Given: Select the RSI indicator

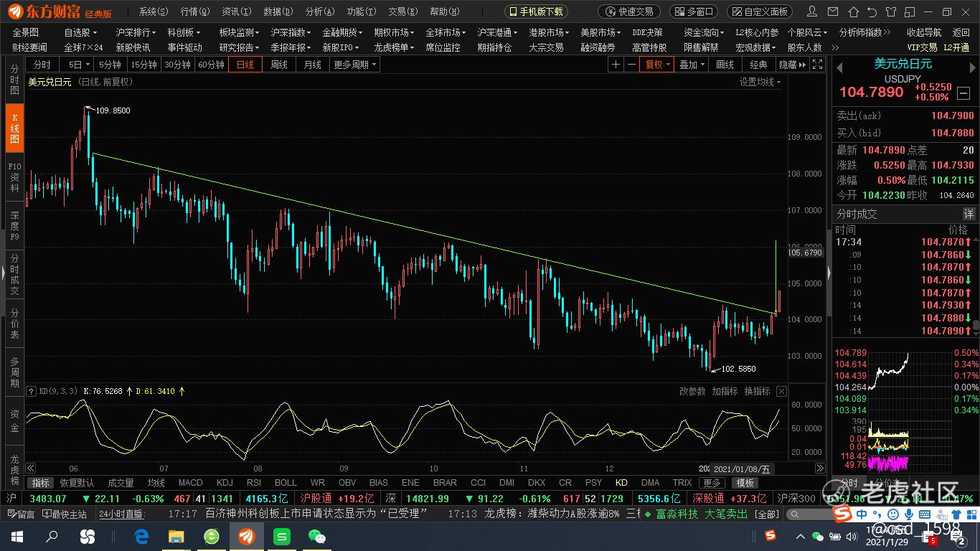Looking at the screenshot, I should tap(254, 483).
